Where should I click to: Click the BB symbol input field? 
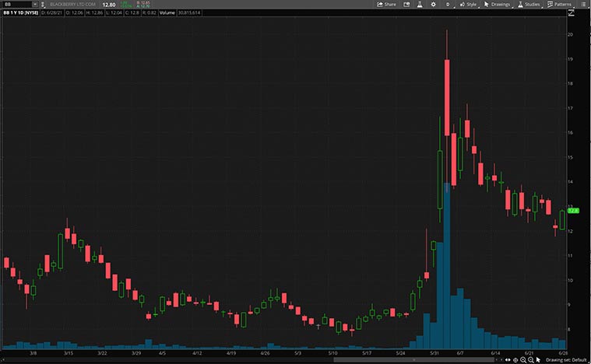click(x=16, y=4)
